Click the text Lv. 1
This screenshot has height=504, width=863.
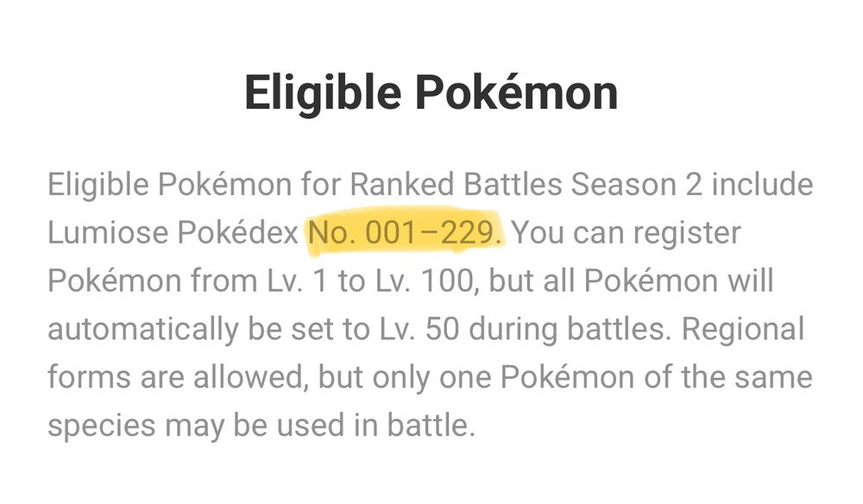pyautogui.click(x=298, y=280)
